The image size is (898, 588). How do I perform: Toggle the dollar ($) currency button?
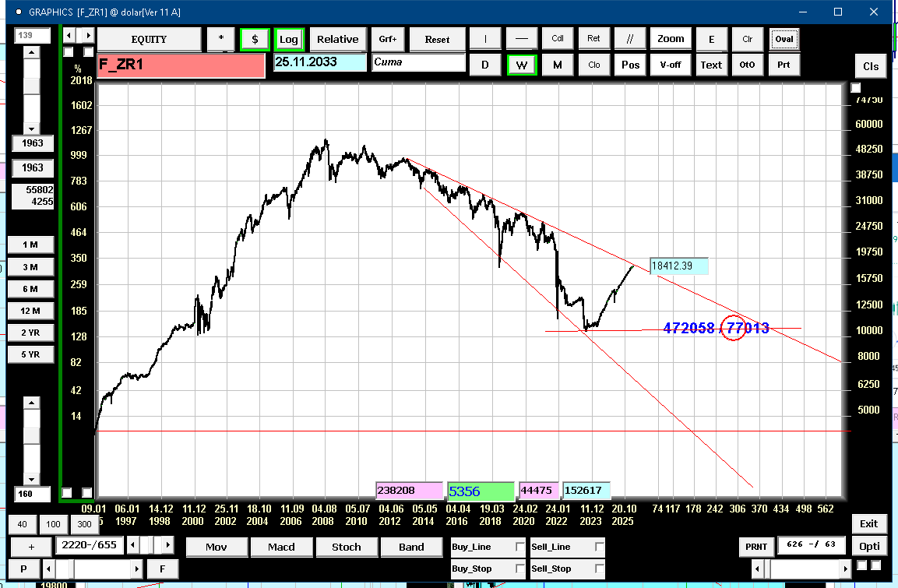(x=255, y=39)
